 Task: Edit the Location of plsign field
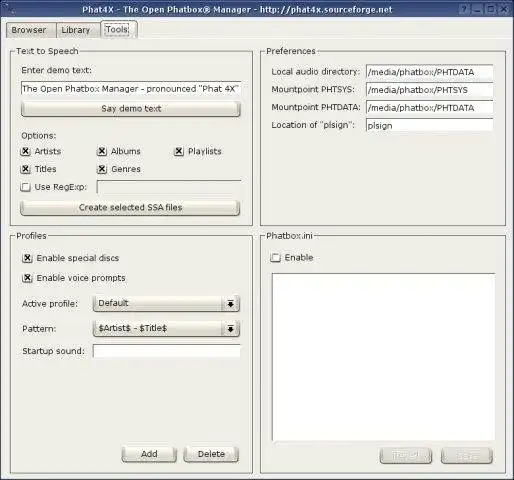429,125
